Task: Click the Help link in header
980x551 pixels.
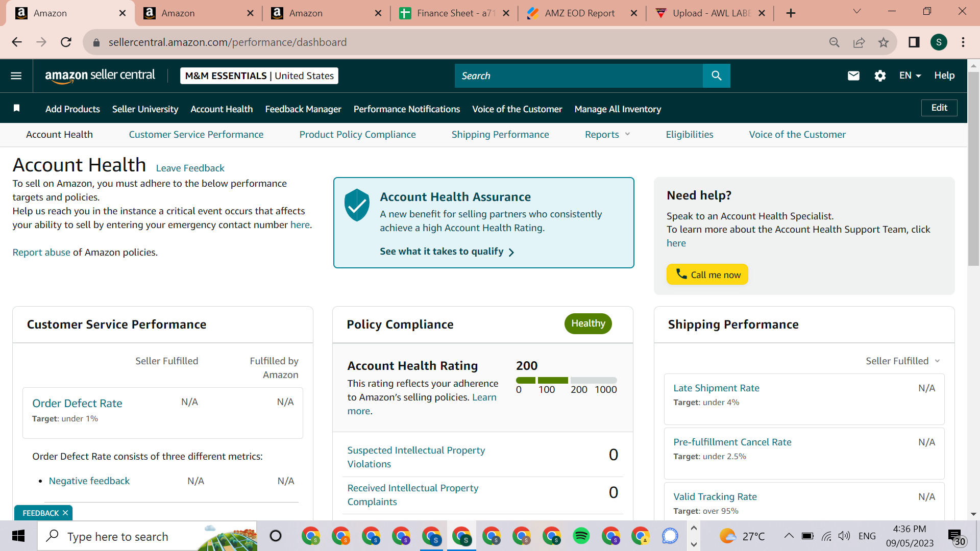Action: [x=944, y=76]
